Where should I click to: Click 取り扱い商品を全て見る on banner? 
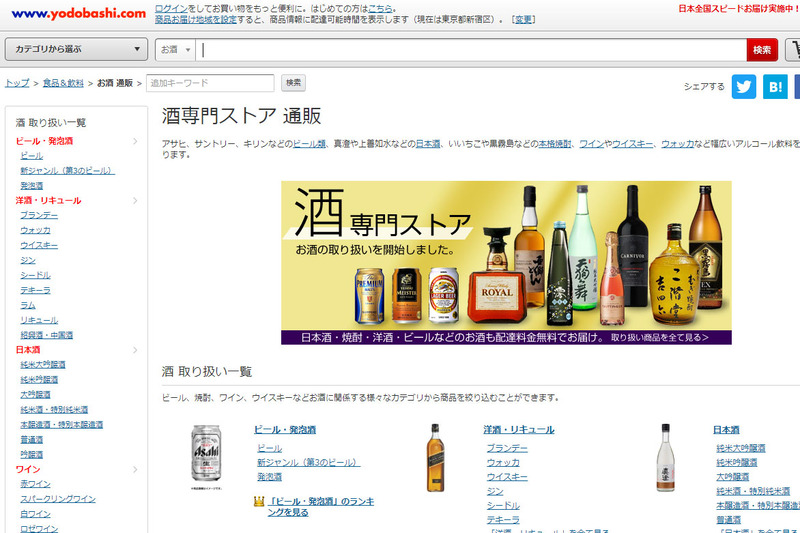(x=660, y=338)
